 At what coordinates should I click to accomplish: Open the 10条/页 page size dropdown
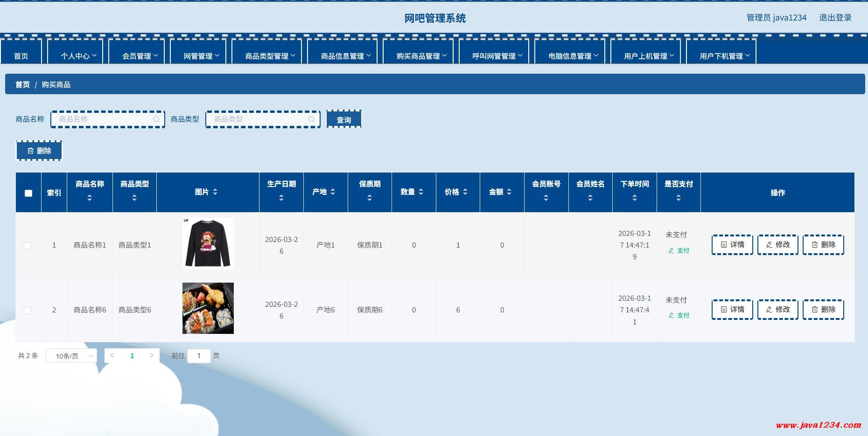click(x=71, y=356)
